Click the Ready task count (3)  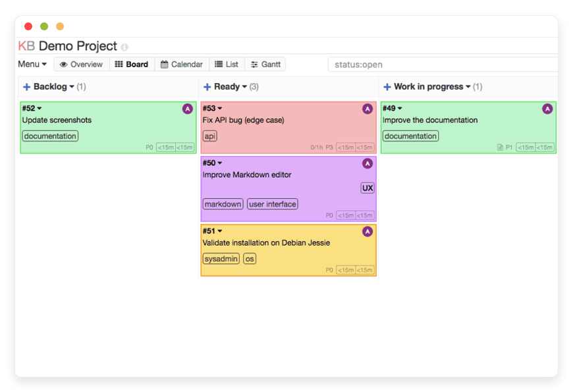[254, 87]
